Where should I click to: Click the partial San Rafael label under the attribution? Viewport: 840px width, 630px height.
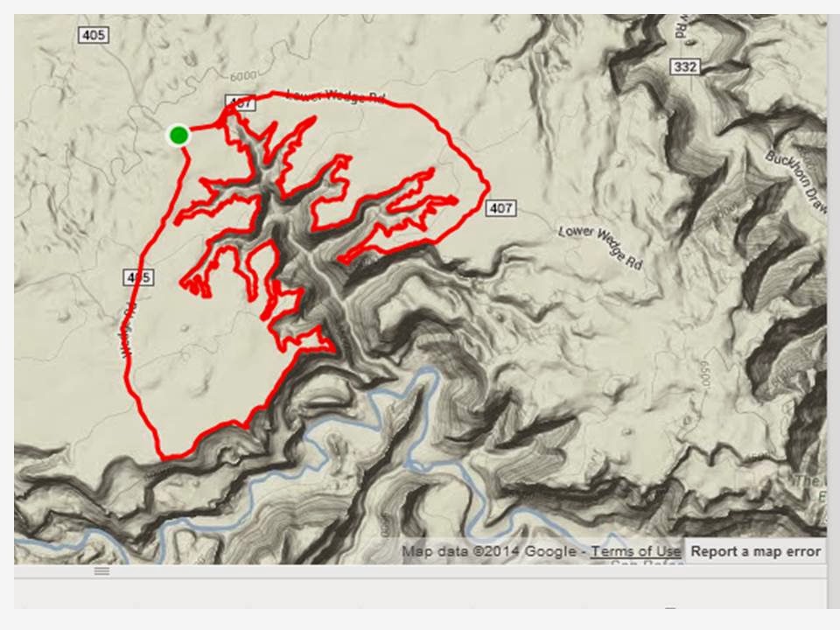click(x=647, y=563)
